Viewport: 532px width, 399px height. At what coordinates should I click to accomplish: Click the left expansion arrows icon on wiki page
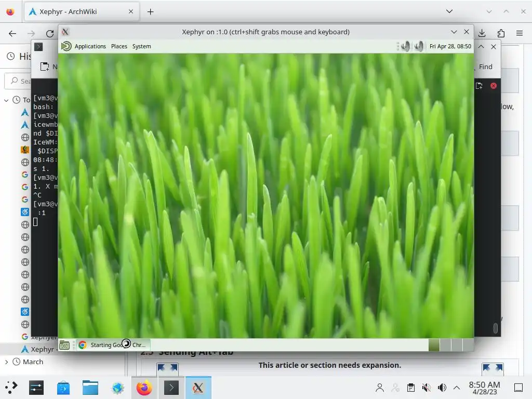pos(167,369)
